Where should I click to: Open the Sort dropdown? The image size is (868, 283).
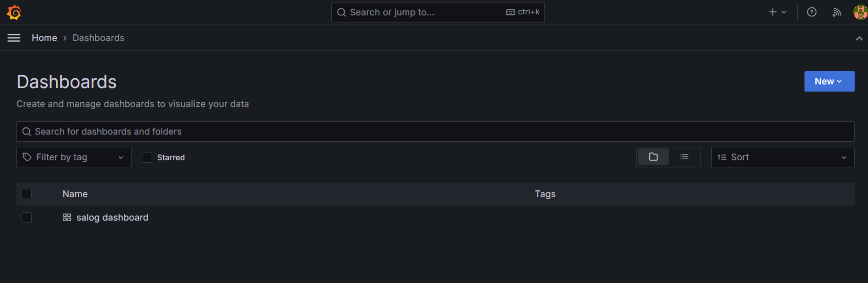click(782, 157)
